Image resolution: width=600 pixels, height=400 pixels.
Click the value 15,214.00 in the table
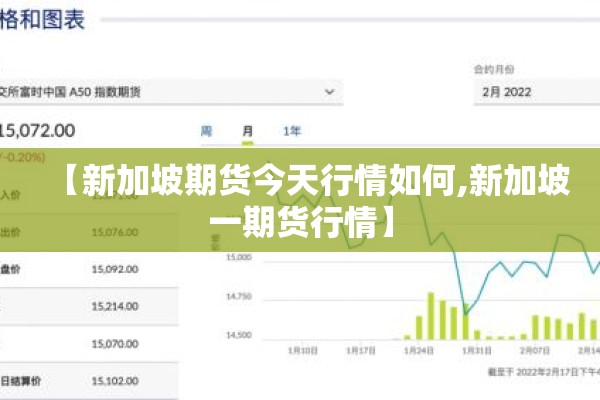(115, 307)
